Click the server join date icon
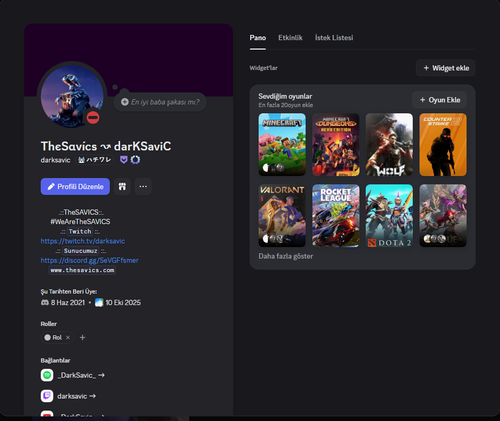500x421 pixels. tap(99, 303)
